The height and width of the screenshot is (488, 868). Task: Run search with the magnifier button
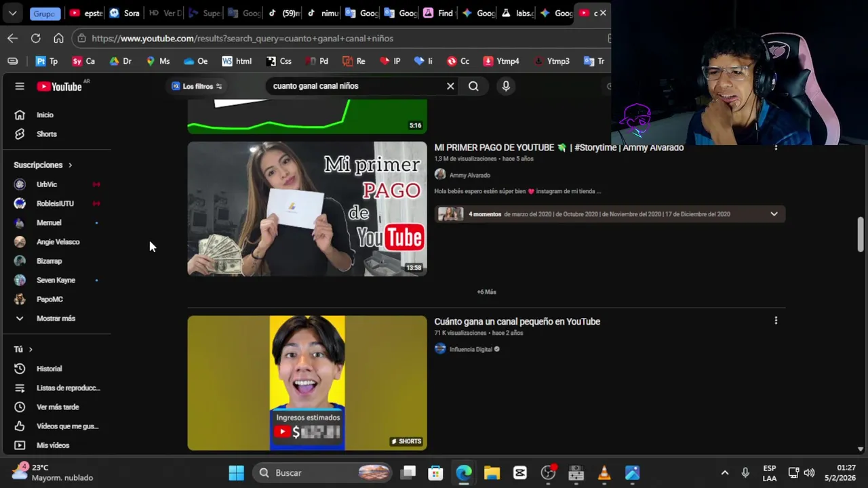point(473,86)
